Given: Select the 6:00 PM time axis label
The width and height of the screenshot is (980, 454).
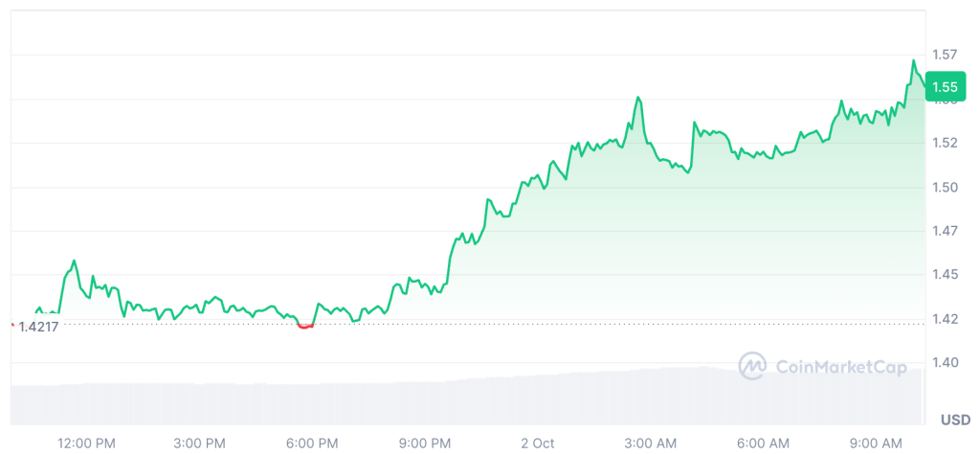Looking at the screenshot, I should [x=312, y=443].
